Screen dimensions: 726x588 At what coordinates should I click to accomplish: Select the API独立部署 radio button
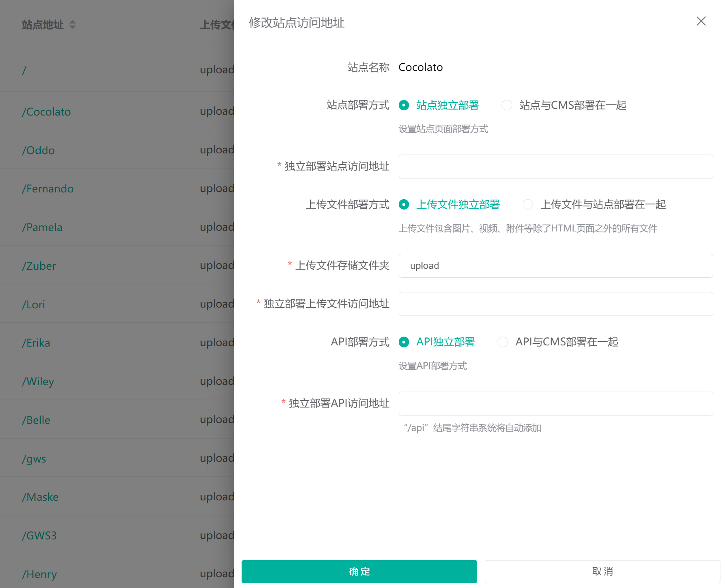tap(403, 342)
